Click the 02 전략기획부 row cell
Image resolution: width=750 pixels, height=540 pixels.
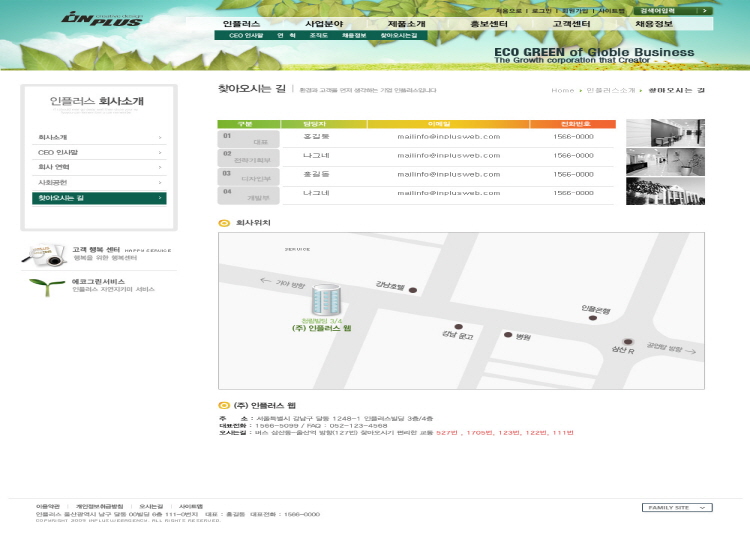(x=248, y=157)
